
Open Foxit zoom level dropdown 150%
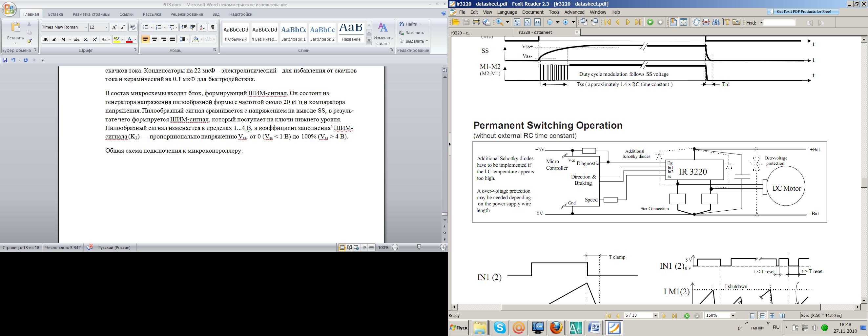tap(733, 316)
